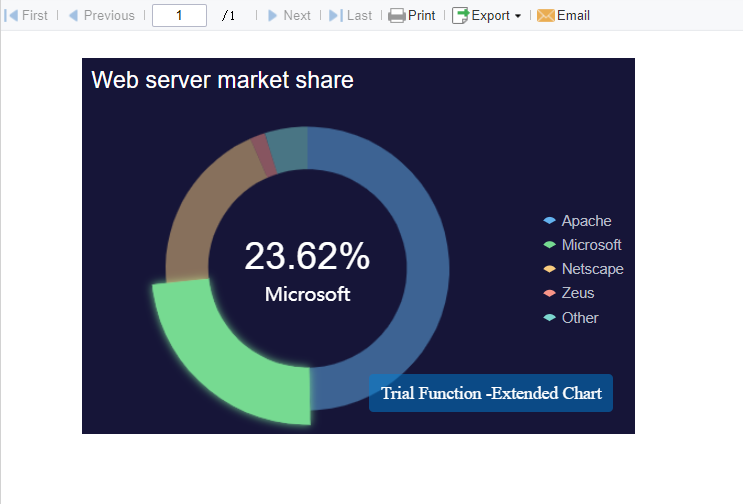Click the Last page arrow icon

(336, 16)
